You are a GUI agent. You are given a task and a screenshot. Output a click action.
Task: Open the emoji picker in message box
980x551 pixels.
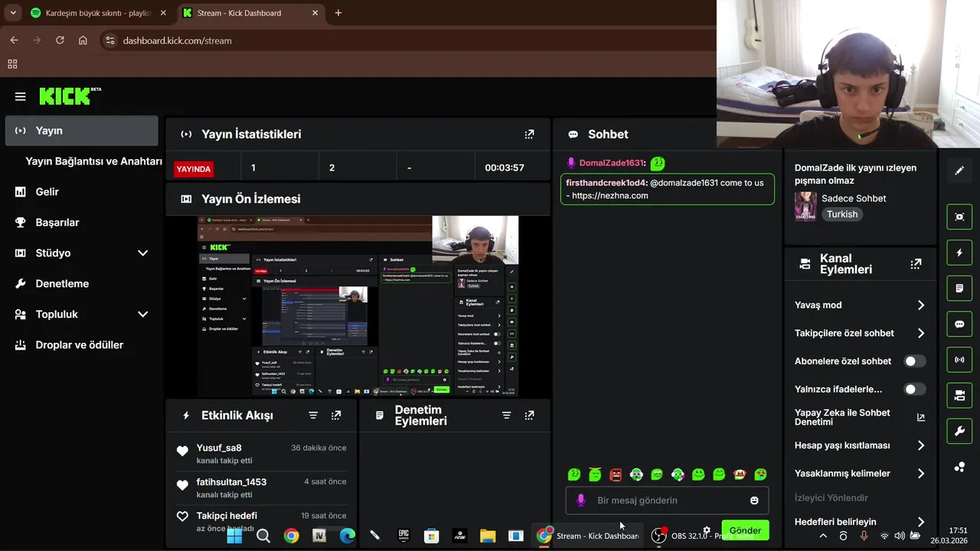click(x=754, y=500)
